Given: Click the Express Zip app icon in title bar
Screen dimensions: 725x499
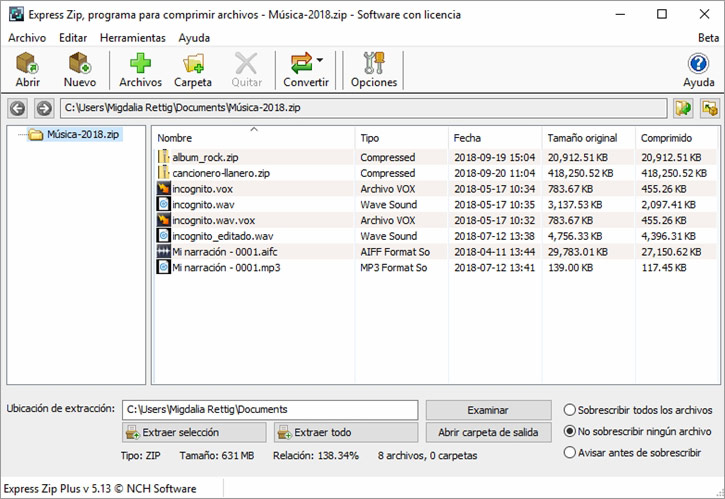Looking at the screenshot, I should click(16, 14).
